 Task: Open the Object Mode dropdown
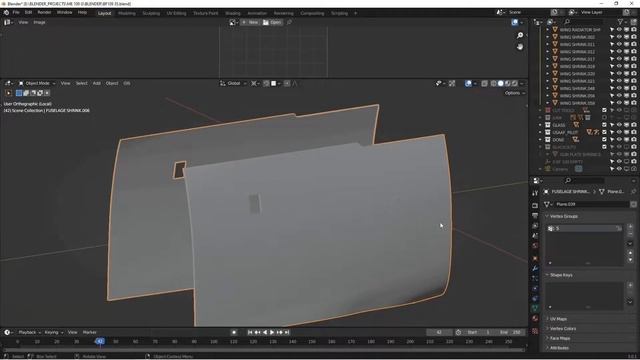pyautogui.click(x=37, y=83)
